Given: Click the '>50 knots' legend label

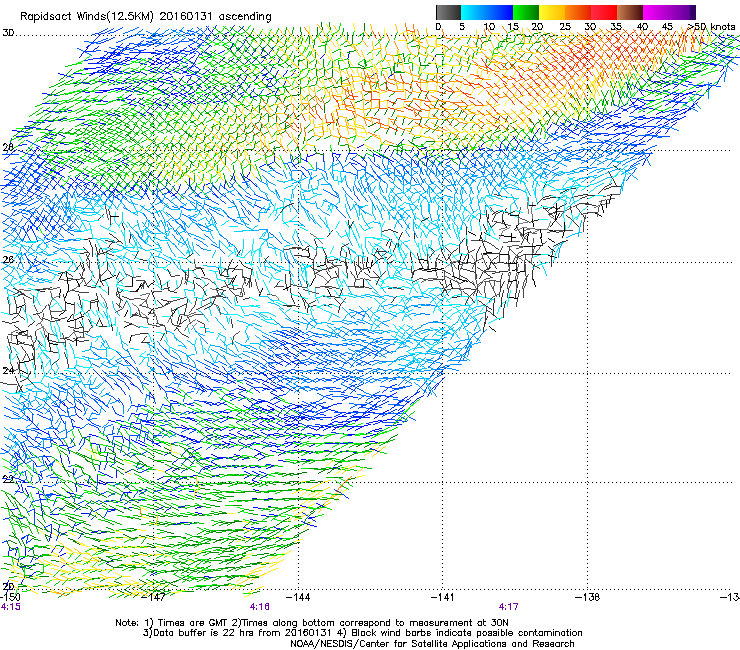Looking at the screenshot, I should coord(711,27).
